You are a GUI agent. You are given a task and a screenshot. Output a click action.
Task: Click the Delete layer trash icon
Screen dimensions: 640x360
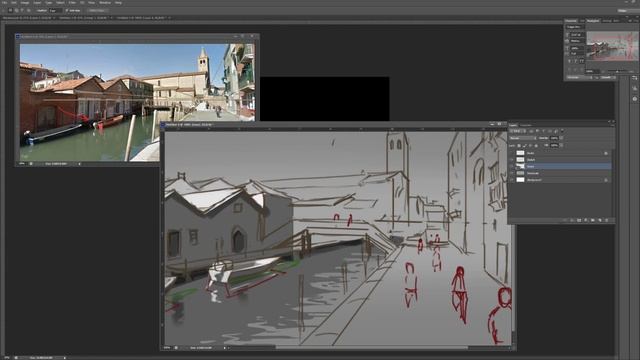coord(607,220)
